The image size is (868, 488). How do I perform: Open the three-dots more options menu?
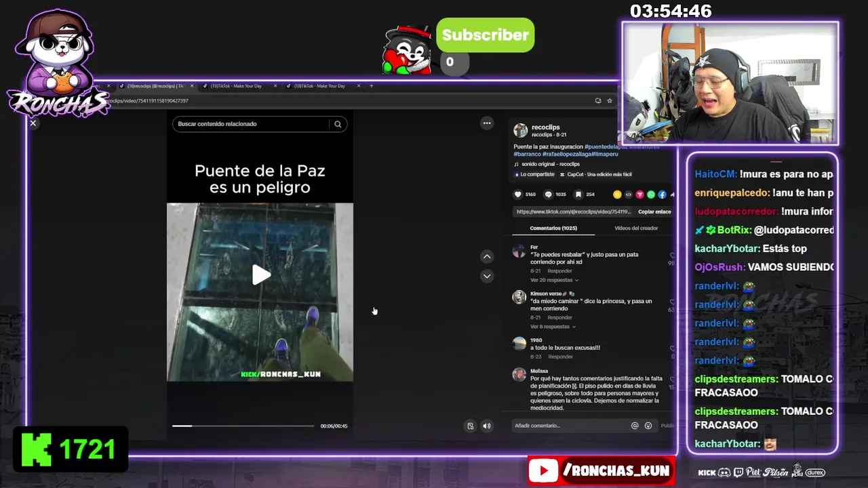click(487, 123)
